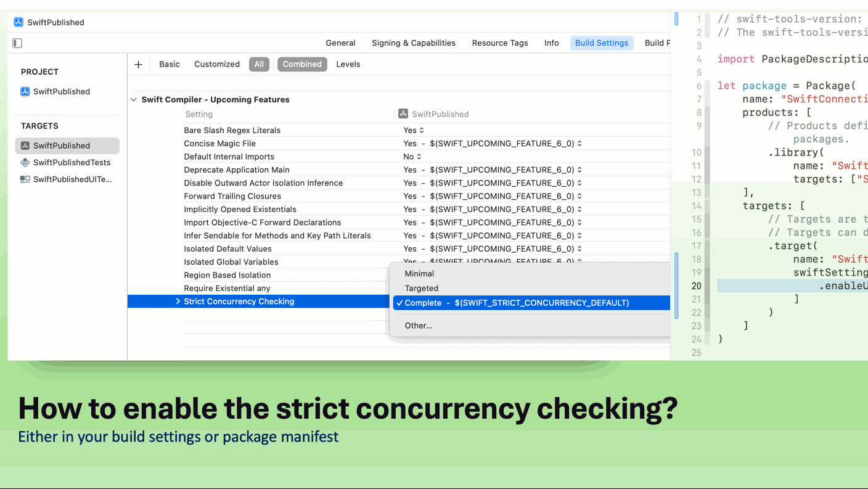868x489 pixels.
Task: Select the All filter
Action: pyautogui.click(x=259, y=64)
